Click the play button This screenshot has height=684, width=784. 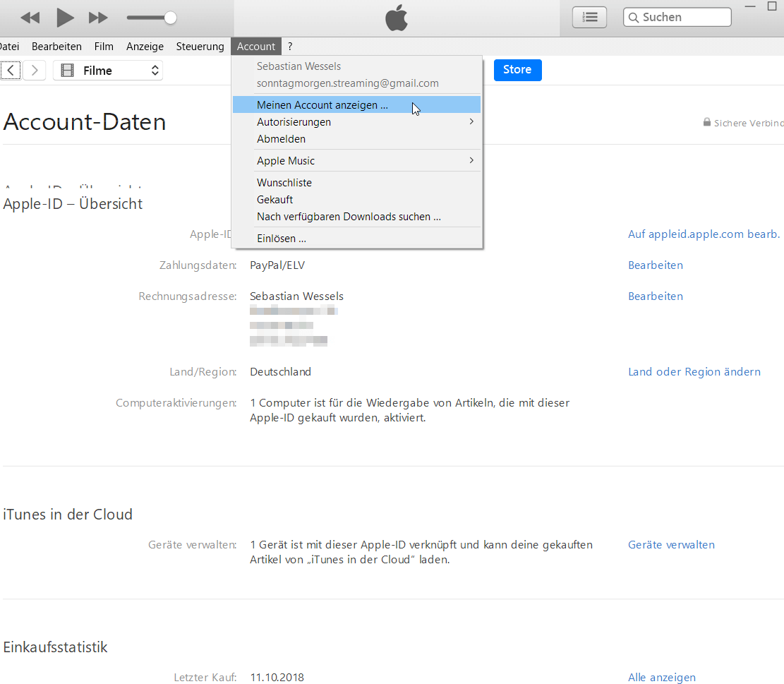pos(64,18)
